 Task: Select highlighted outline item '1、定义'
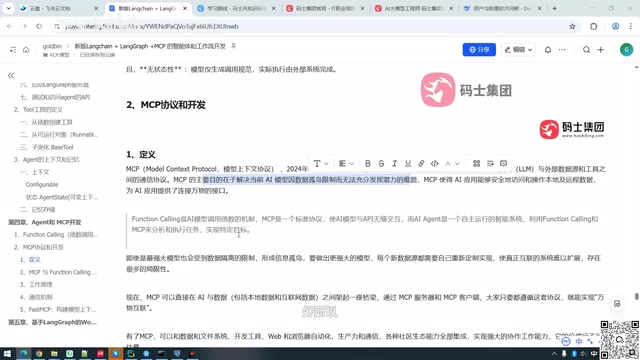(30, 260)
